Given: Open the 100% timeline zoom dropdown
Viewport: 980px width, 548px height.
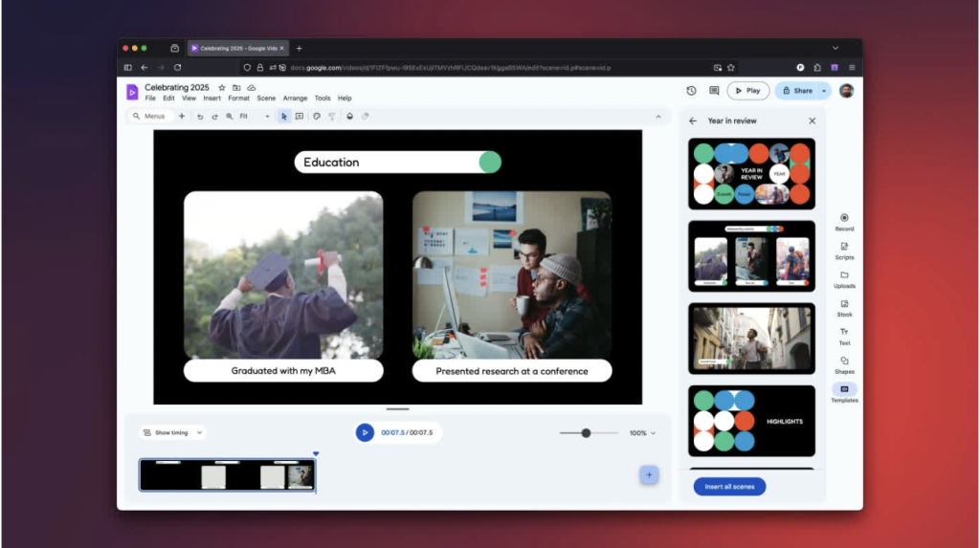Looking at the screenshot, I should tap(642, 433).
